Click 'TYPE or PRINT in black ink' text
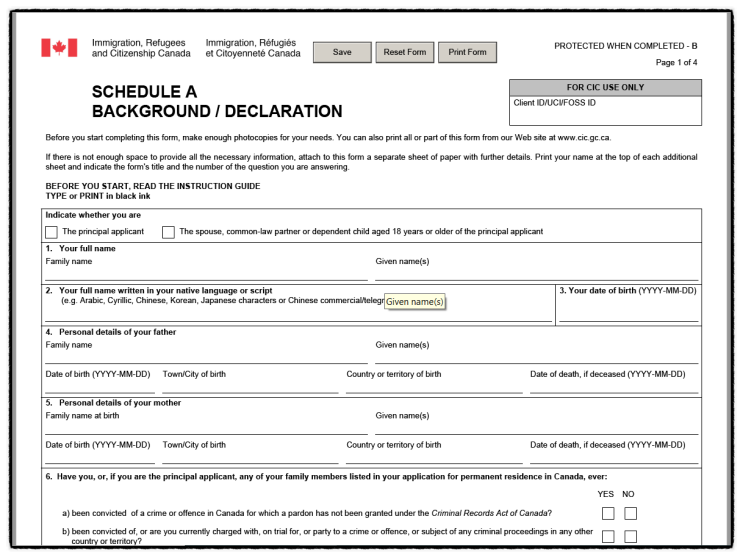This screenshot has height=558, width=743. [98, 196]
